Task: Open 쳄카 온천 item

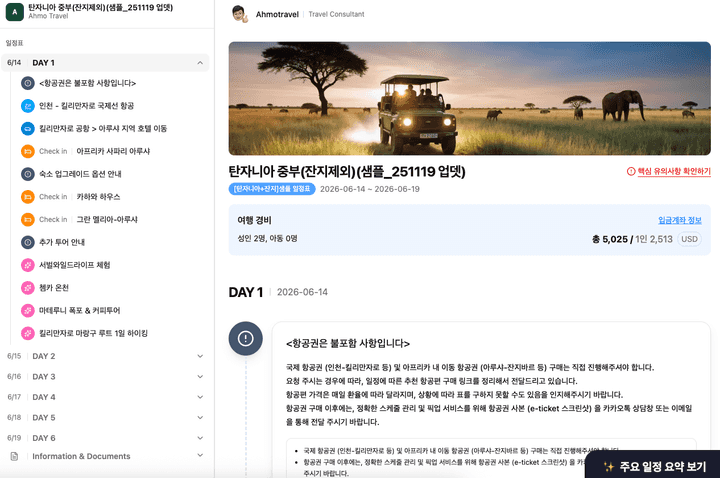Action: point(54,287)
